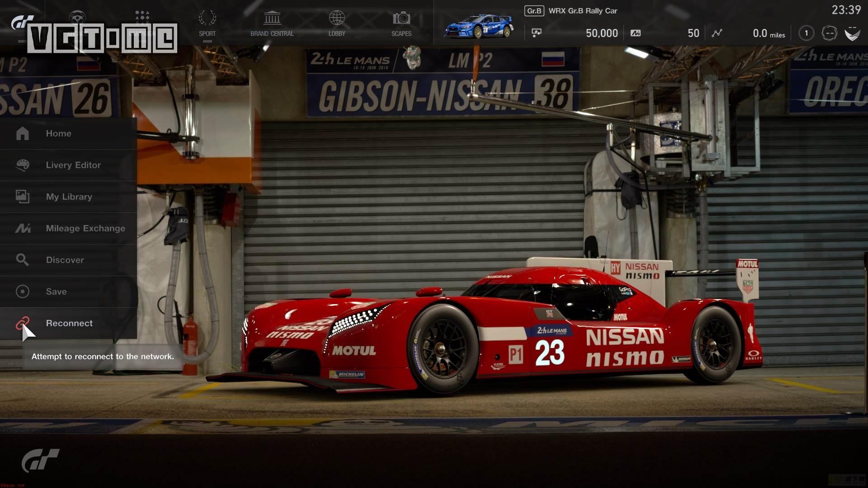868x488 pixels.
Task: Click the Campaign shapes icon
Action: coord(142,17)
